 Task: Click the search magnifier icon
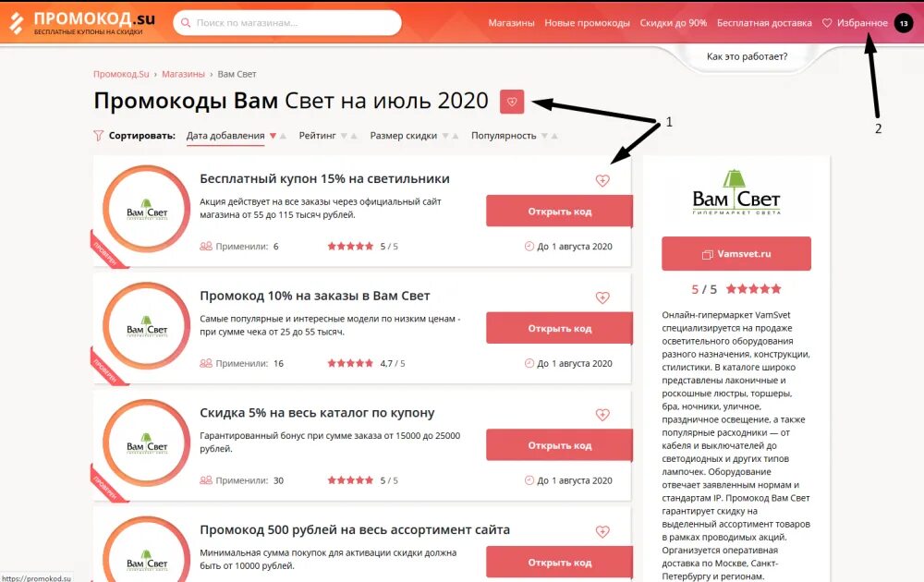[x=186, y=23]
